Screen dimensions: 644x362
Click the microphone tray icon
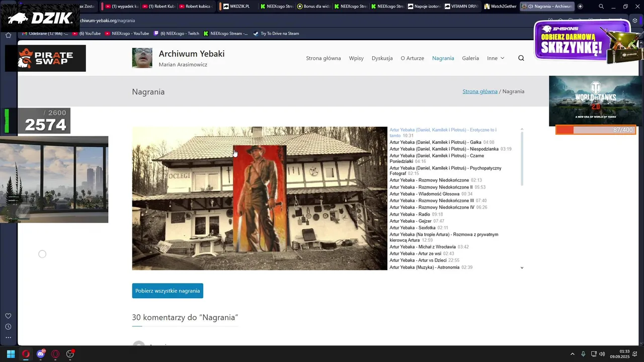click(x=583, y=354)
